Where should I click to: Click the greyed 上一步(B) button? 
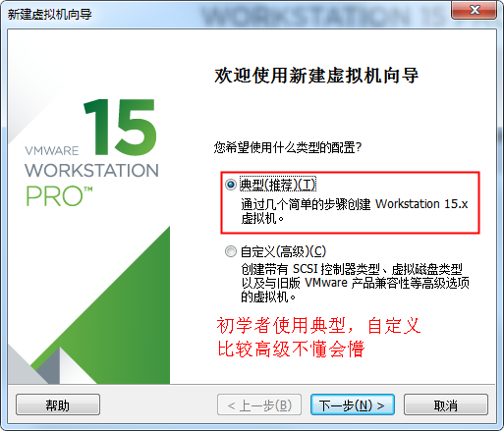259,405
